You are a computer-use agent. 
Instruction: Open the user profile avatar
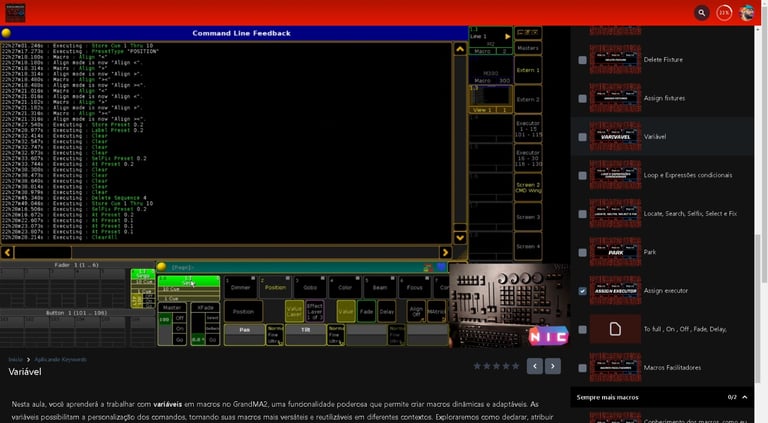(747, 13)
